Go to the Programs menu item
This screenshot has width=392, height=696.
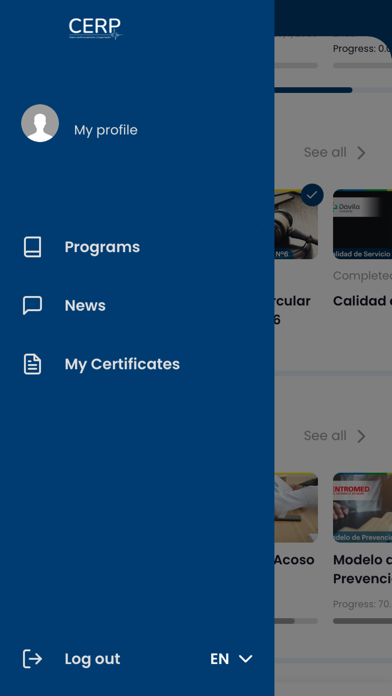click(x=102, y=247)
